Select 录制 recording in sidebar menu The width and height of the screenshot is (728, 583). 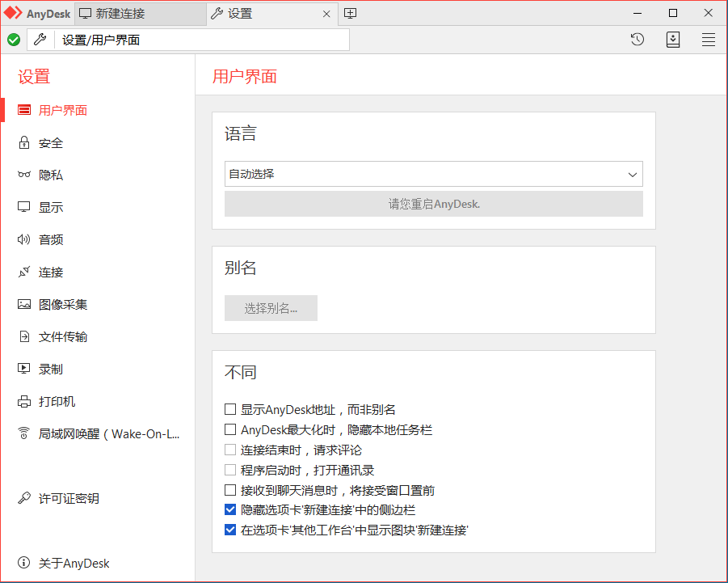click(x=50, y=370)
